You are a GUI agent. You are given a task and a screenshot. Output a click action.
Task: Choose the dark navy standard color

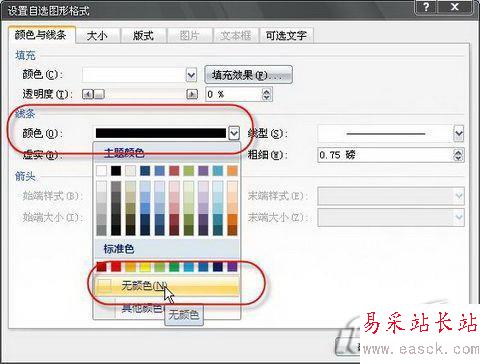[x=218, y=266]
